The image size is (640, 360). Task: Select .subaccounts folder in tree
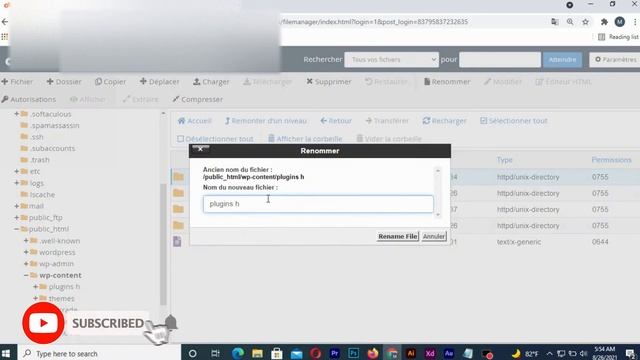point(53,148)
